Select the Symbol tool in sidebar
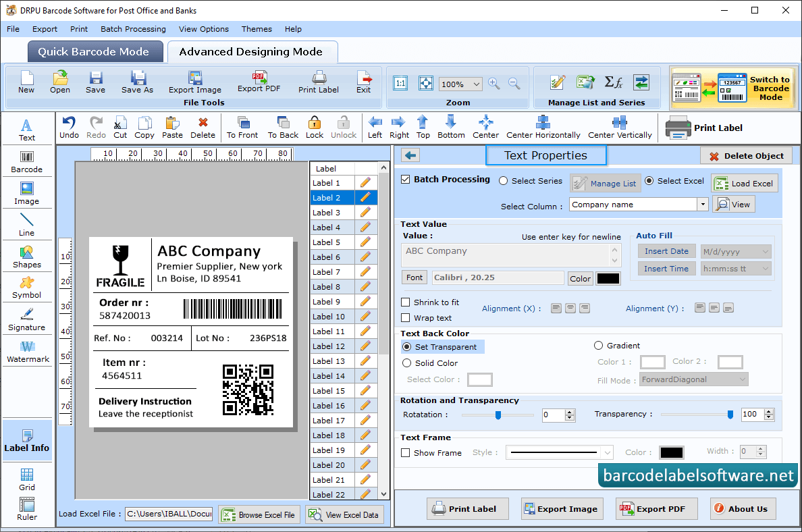This screenshot has height=532, width=802. 26,288
